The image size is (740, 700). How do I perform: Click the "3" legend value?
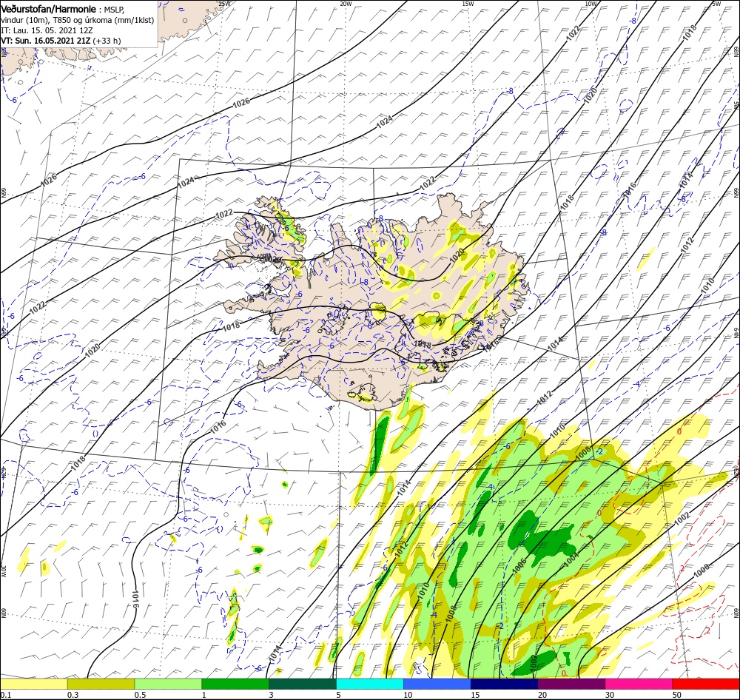pos(271,694)
